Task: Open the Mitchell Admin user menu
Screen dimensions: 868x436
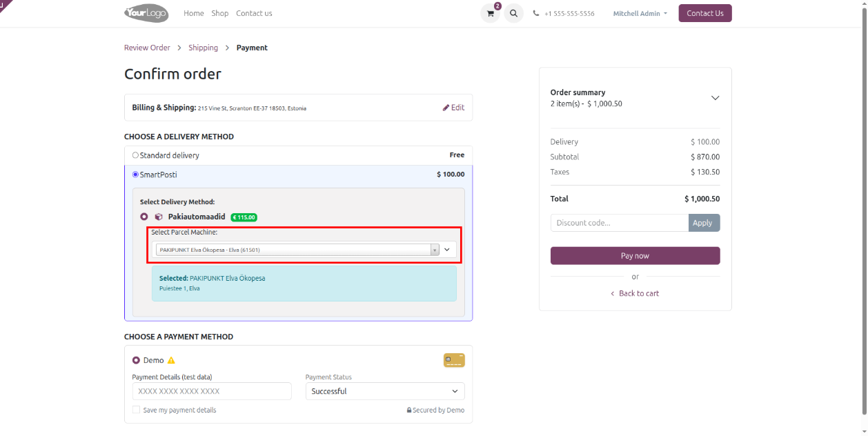Action: [640, 14]
